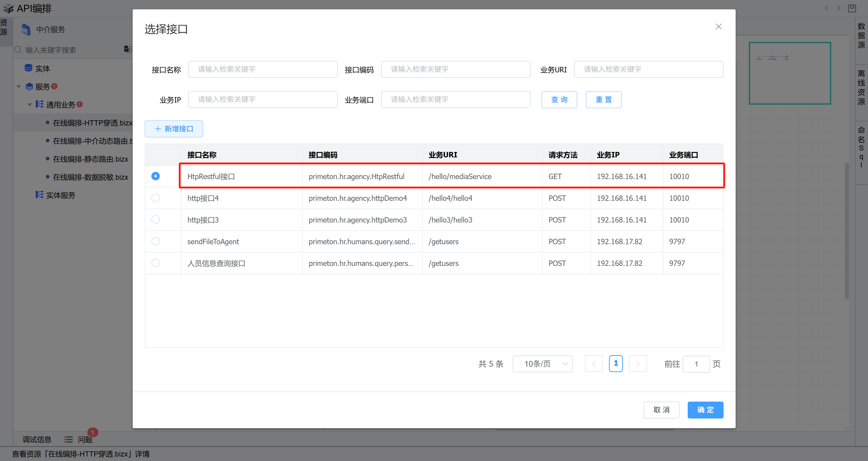Image resolution: width=868 pixels, height=461 pixels.
Task: Confirm selection with 确定 button
Action: coord(705,410)
